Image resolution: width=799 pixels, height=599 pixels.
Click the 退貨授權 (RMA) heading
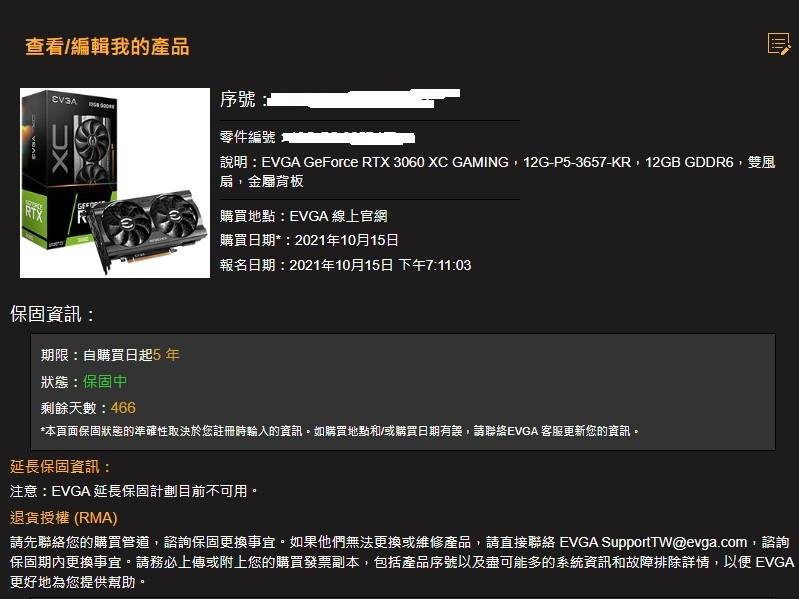pos(64,518)
